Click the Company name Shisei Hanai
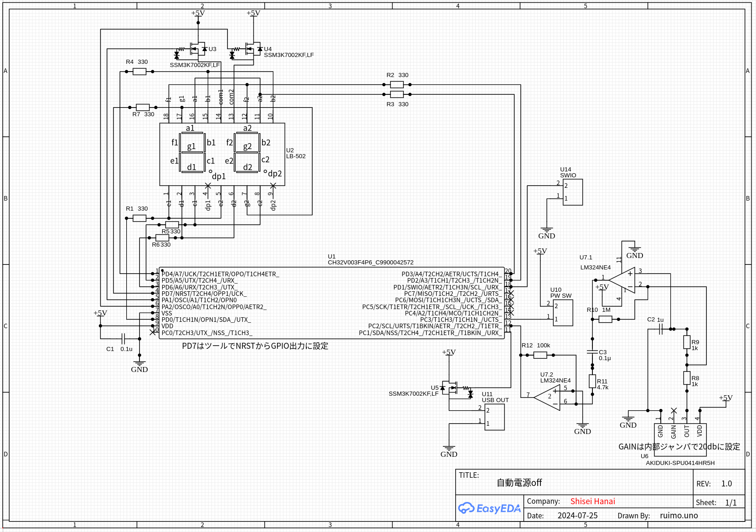 click(592, 501)
